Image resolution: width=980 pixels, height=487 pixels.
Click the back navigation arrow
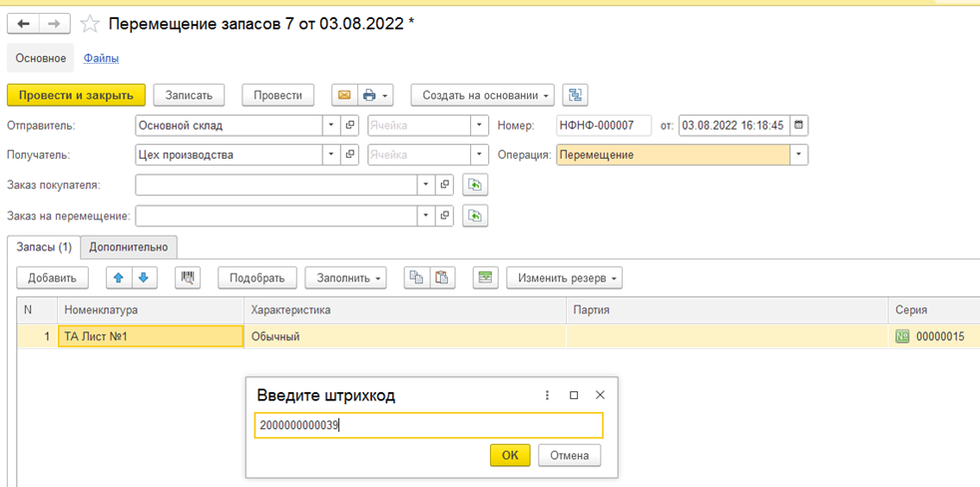(23, 24)
